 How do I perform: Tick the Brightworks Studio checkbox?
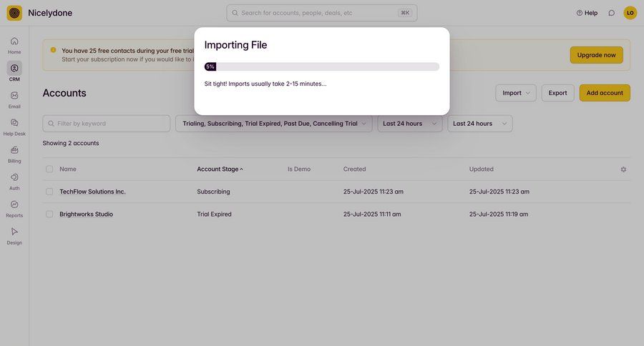point(49,214)
